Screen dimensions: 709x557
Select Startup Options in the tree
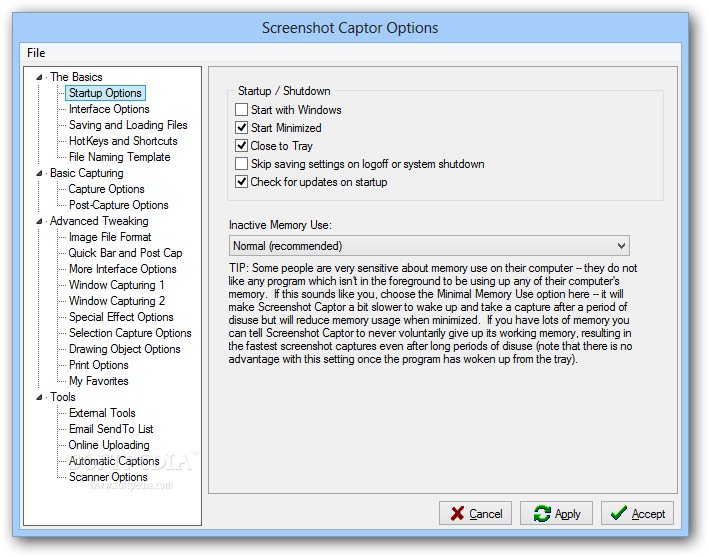tap(105, 93)
